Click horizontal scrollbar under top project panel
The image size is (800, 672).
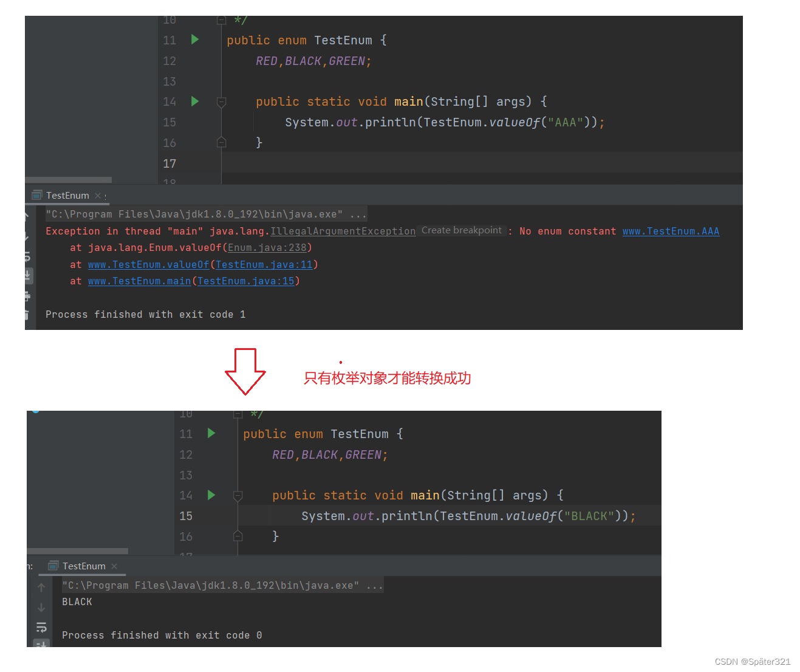click(x=68, y=180)
